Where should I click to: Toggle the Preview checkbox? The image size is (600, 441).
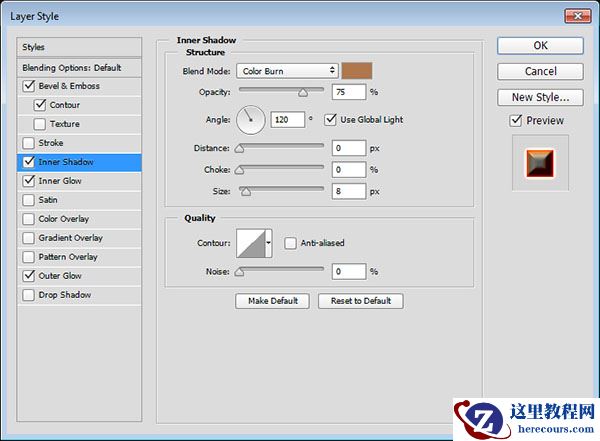(516, 121)
